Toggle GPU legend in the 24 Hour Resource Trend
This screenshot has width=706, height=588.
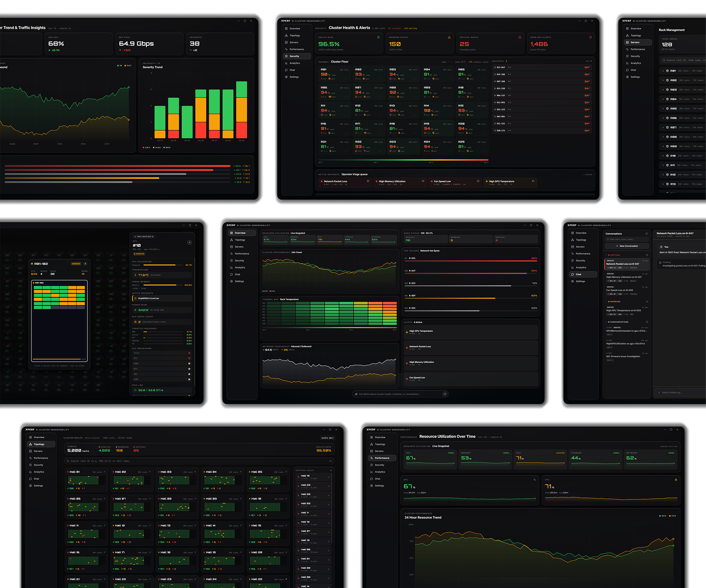click(663, 516)
